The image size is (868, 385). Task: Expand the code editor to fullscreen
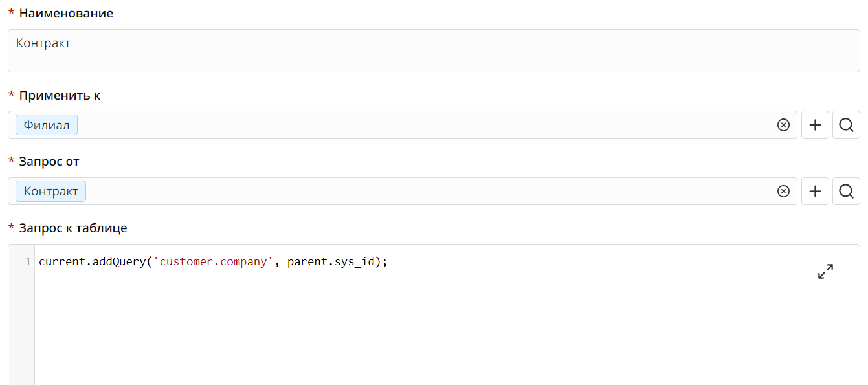coord(825,272)
